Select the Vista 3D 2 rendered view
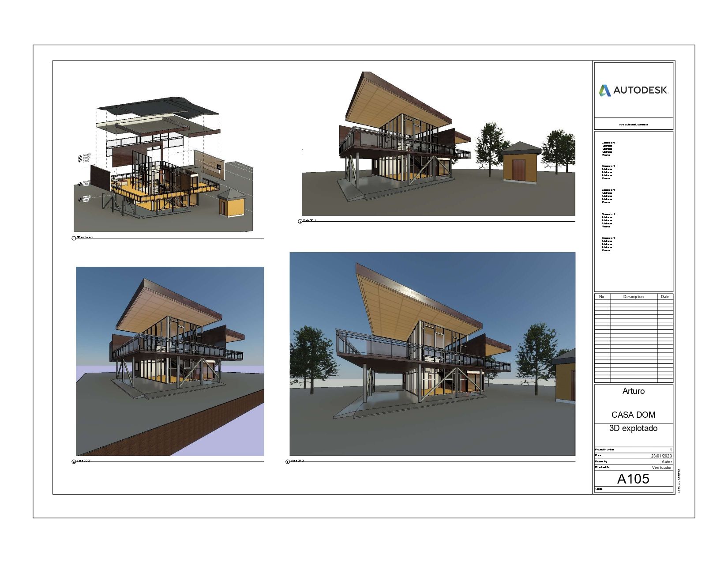This screenshot has height=563, width=728. [x=170, y=361]
